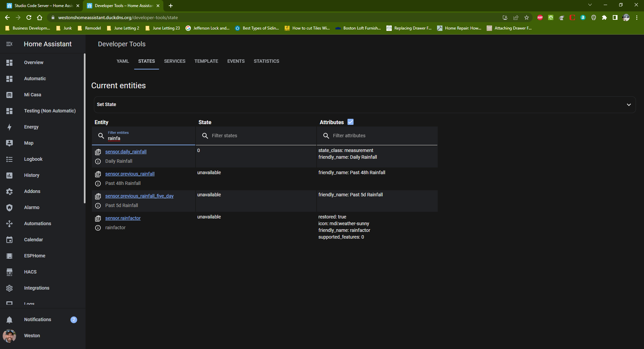
Task: Expand the Set State panel
Action: pos(629,105)
